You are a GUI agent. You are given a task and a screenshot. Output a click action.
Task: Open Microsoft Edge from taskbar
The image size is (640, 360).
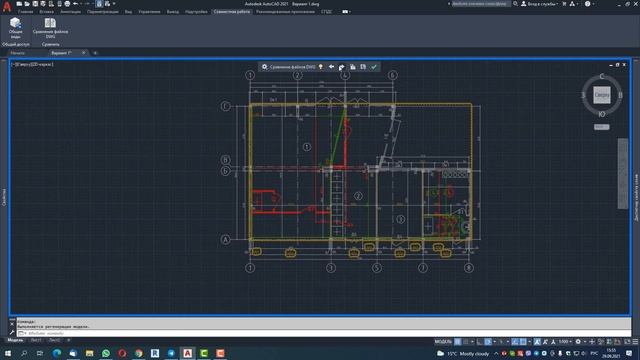(x=57, y=353)
